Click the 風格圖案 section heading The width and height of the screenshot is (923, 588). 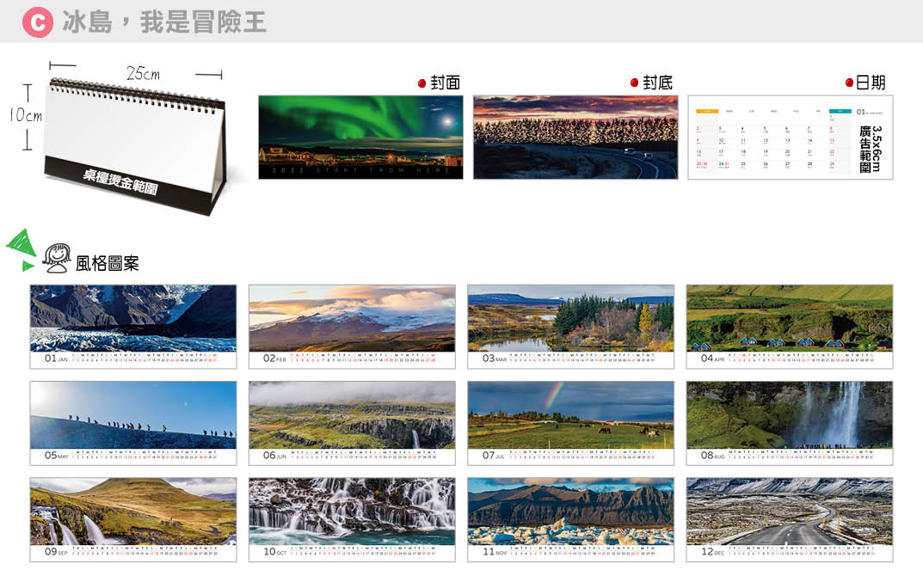(108, 263)
